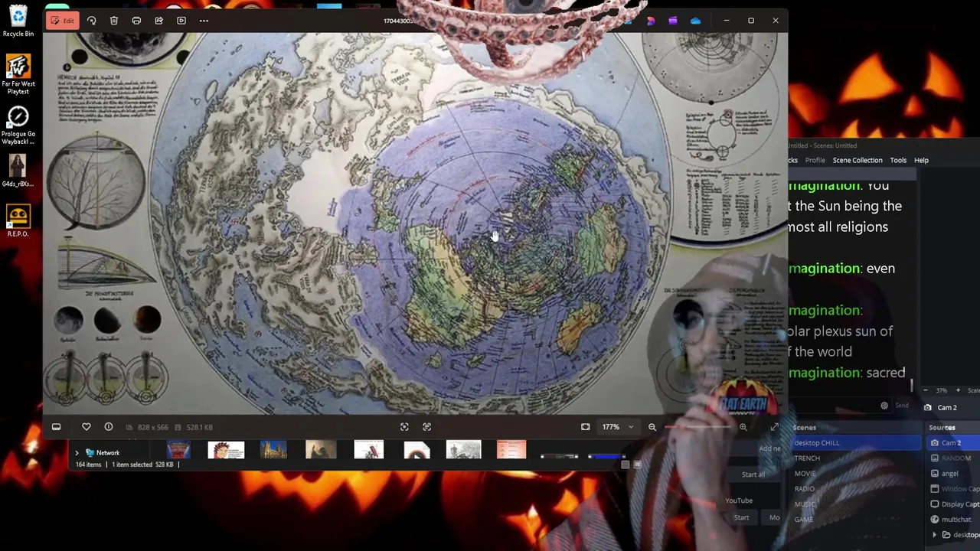Viewport: 980px width, 551px height.
Task: Open chat settings gear icon
Action: pyautogui.click(x=884, y=406)
